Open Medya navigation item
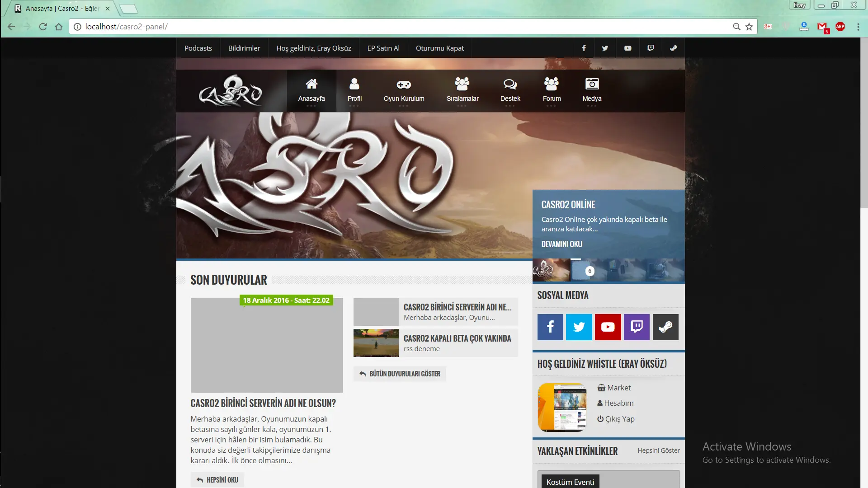868x488 pixels. (592, 91)
